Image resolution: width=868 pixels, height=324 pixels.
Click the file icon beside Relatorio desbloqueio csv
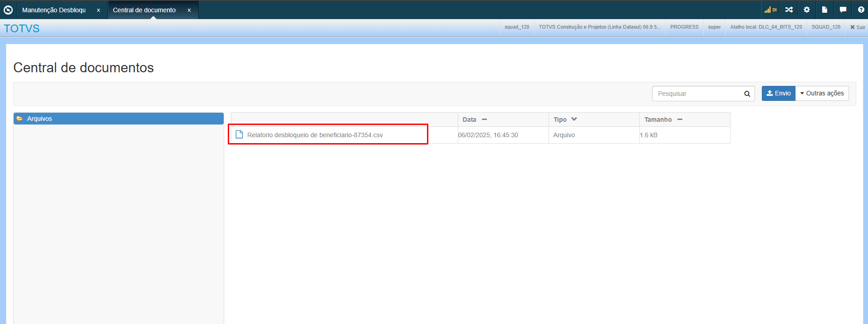[x=239, y=135]
